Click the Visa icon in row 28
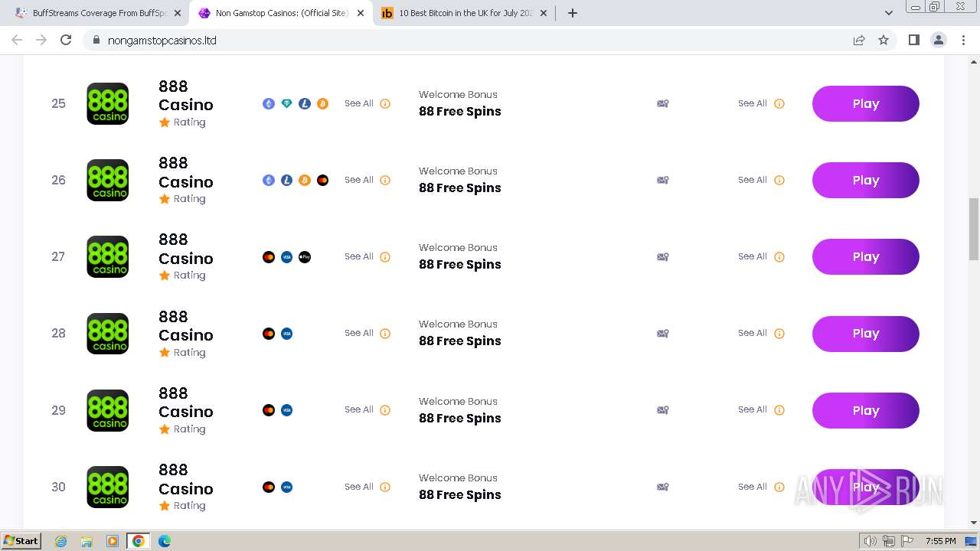 coord(286,333)
